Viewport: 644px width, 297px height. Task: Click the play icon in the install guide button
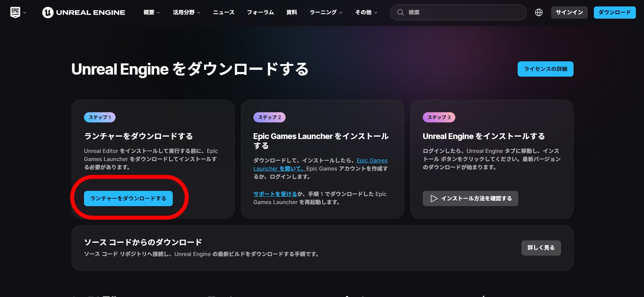tap(434, 198)
